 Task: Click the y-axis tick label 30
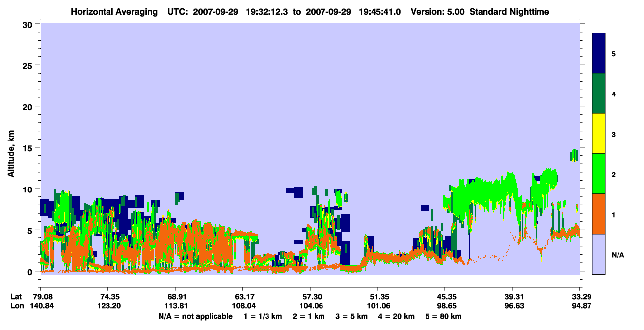pos(28,24)
